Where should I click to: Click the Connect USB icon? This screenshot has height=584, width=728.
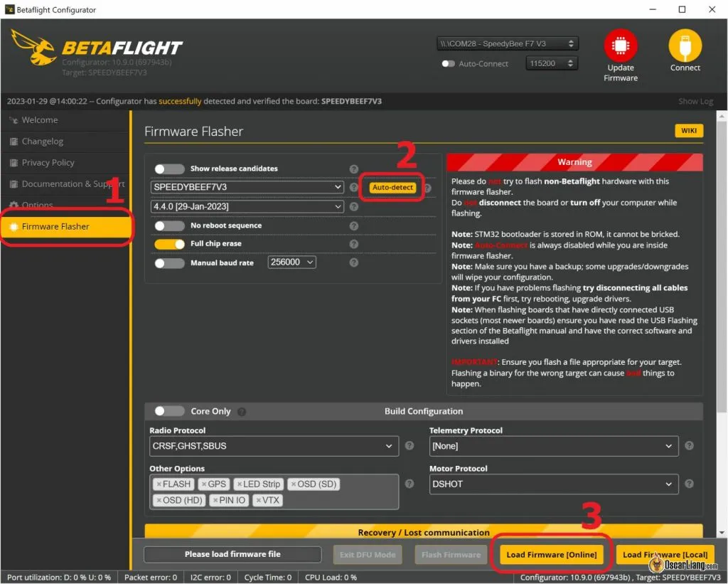685,46
